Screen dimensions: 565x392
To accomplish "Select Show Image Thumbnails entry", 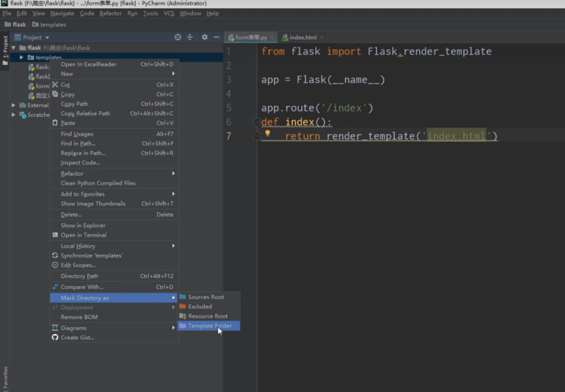I will pos(114,203).
